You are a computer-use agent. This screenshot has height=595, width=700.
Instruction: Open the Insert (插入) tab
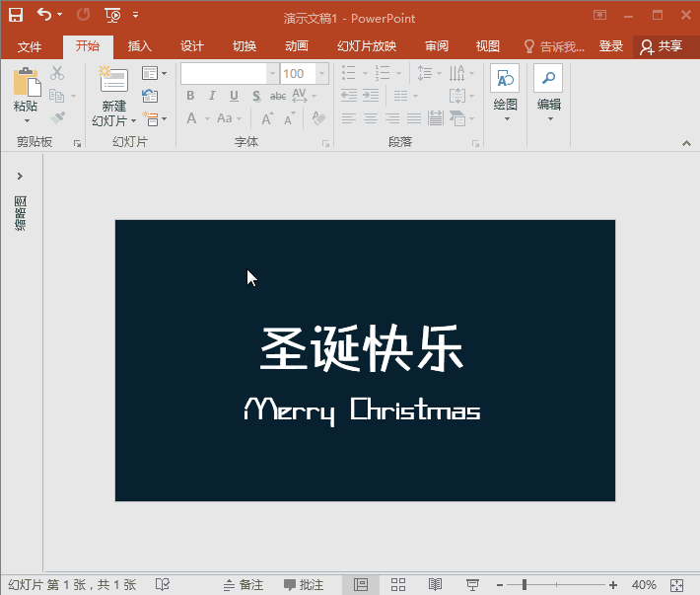point(140,46)
